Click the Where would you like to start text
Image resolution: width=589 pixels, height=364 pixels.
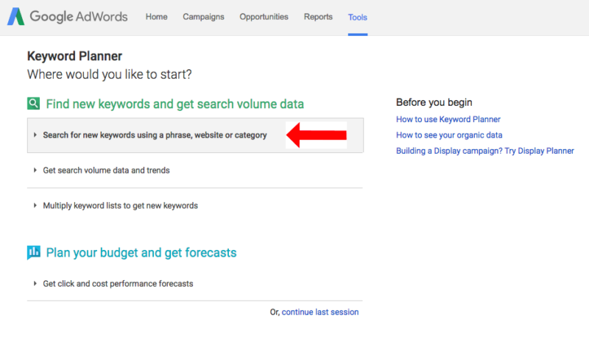pos(109,74)
